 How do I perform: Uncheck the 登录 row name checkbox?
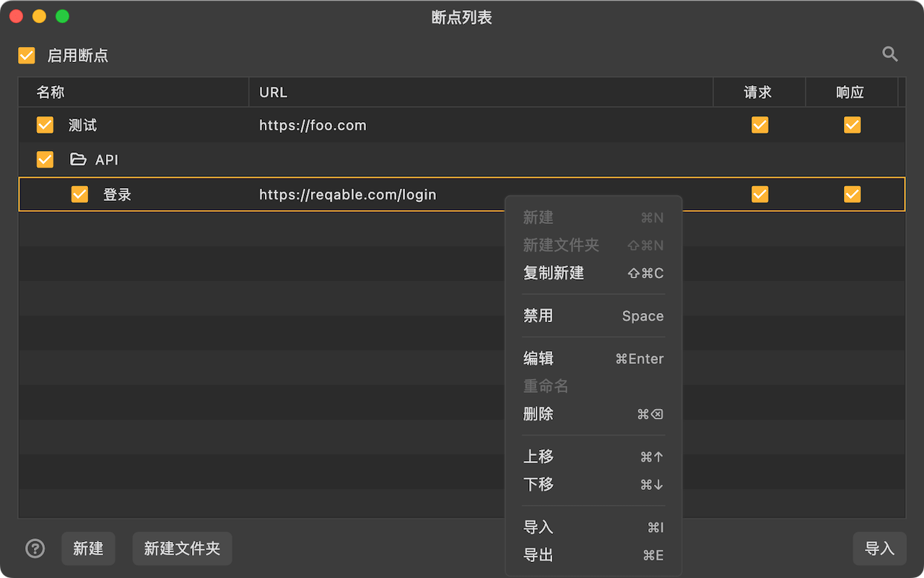[x=79, y=194]
